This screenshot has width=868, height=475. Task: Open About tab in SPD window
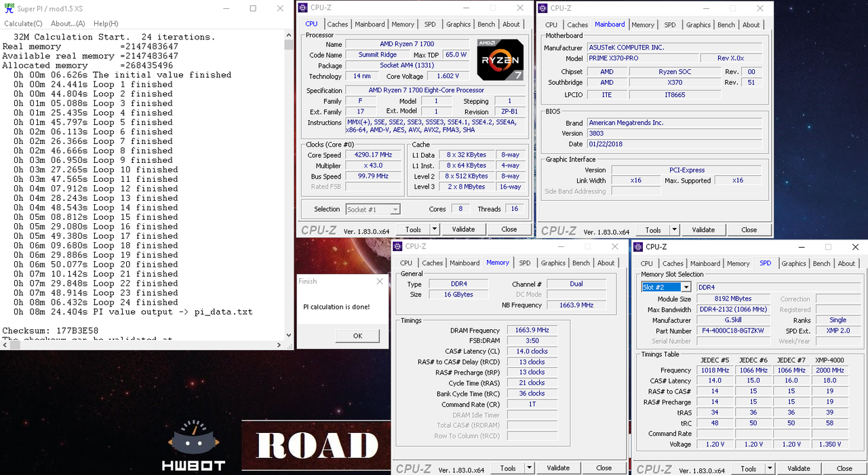point(846,263)
